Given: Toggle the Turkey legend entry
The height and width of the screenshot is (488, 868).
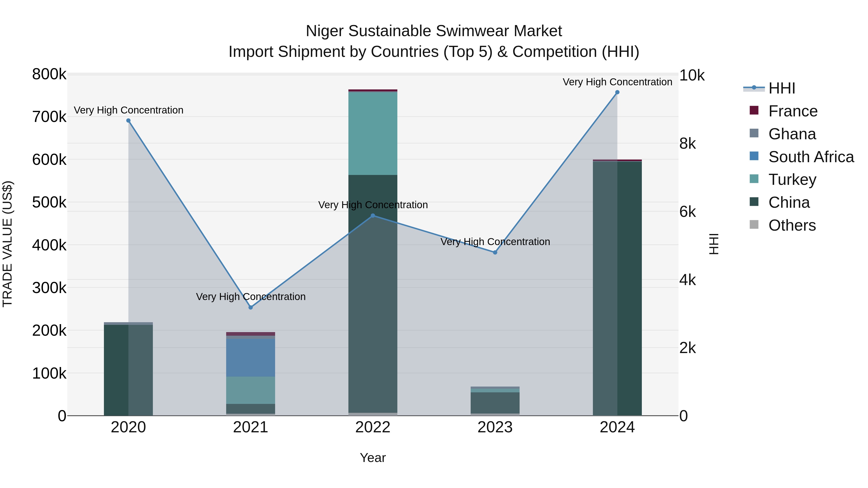Looking at the screenshot, I should (x=783, y=180).
